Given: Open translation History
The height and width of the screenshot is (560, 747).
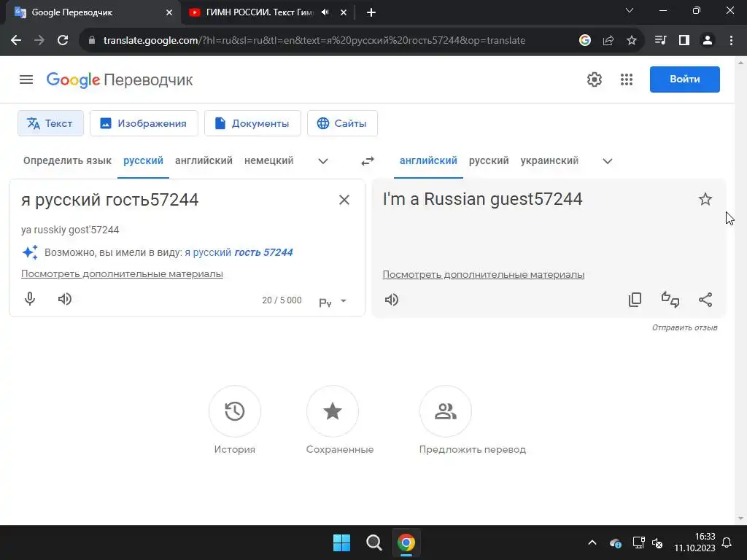Looking at the screenshot, I should pos(235,411).
